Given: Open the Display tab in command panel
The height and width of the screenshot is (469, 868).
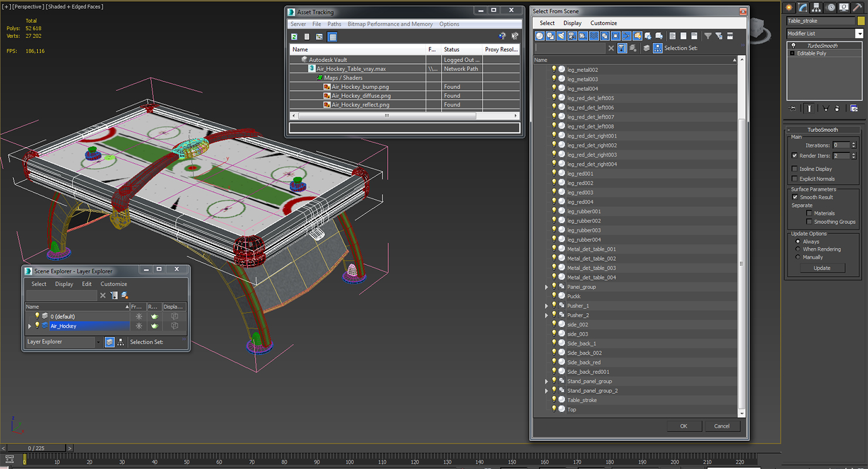Looking at the screenshot, I should coord(844,7).
